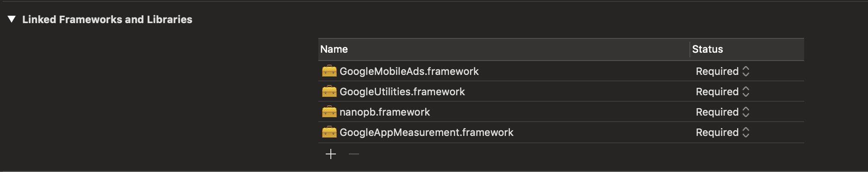Viewport: 868px width, 172px height.
Task: Click the minus remove framework button
Action: [354, 154]
